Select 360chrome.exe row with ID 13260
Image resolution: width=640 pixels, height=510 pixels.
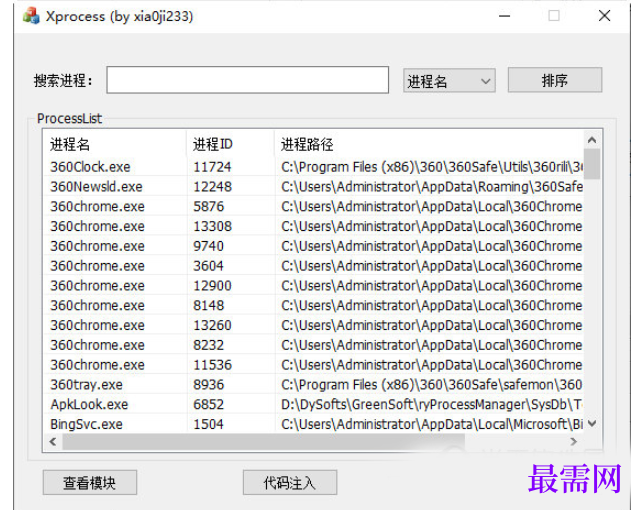pos(313,325)
